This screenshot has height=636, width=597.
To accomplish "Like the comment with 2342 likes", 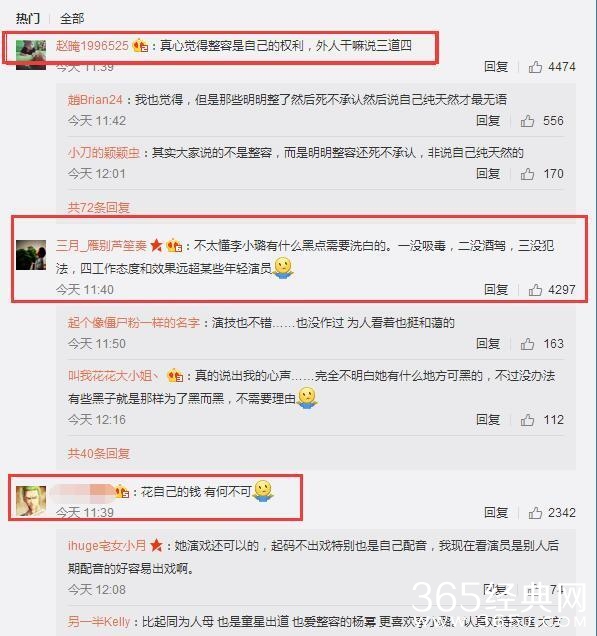I will [535, 513].
